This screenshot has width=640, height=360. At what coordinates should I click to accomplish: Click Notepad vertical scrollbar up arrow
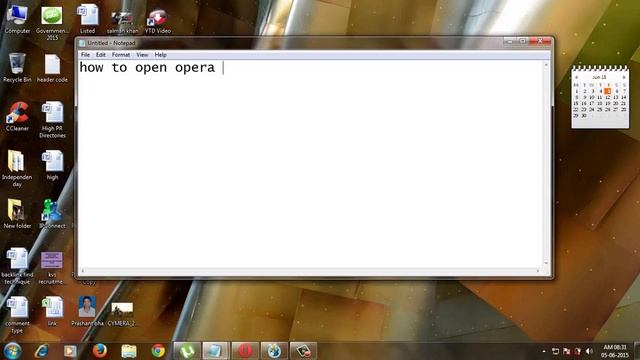pyautogui.click(x=546, y=64)
